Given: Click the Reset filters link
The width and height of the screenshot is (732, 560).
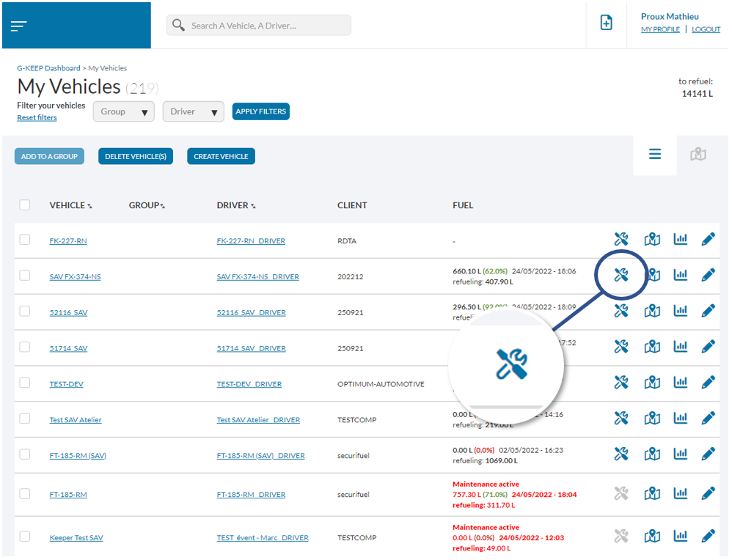Looking at the screenshot, I should click(37, 118).
